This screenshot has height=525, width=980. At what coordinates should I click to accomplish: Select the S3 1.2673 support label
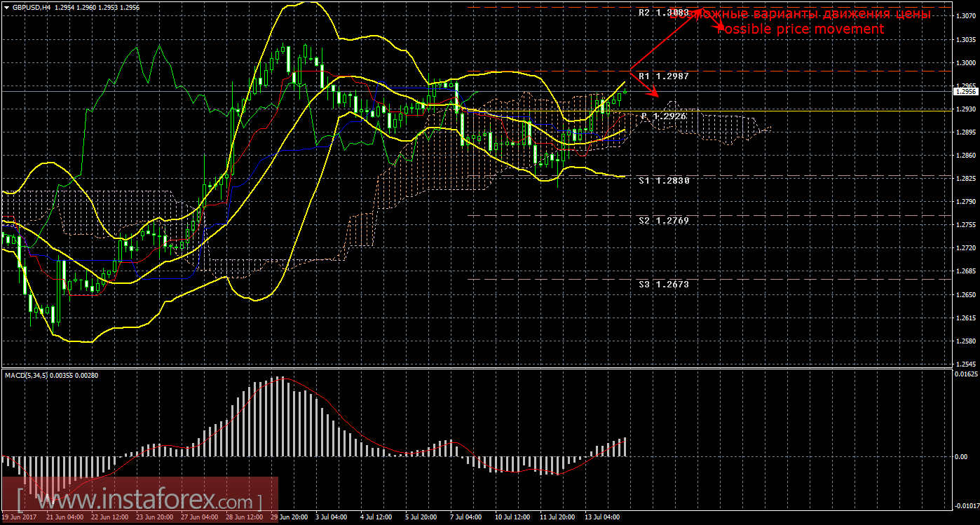[x=663, y=285]
